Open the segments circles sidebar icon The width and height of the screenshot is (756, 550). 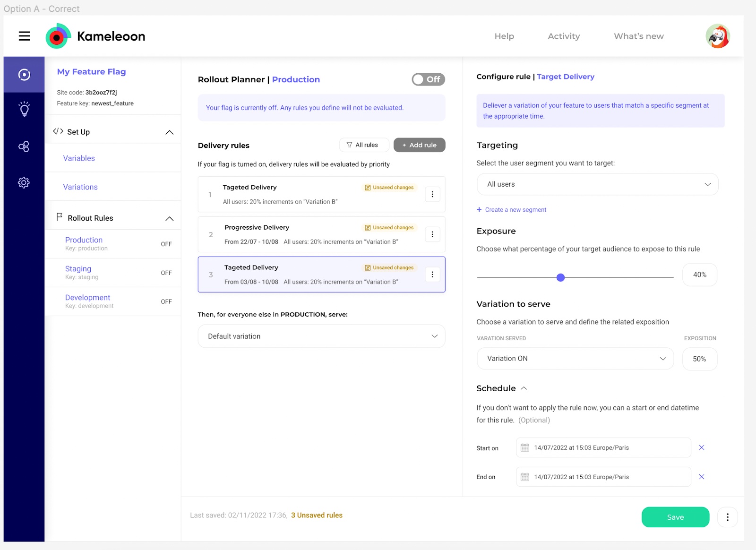[24, 146]
